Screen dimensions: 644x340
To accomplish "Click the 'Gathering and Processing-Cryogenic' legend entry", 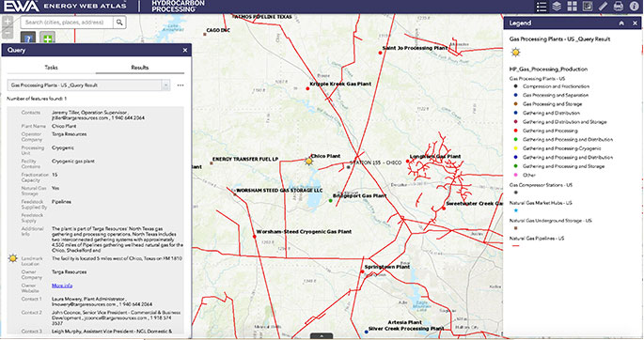I will pyautogui.click(x=561, y=148).
